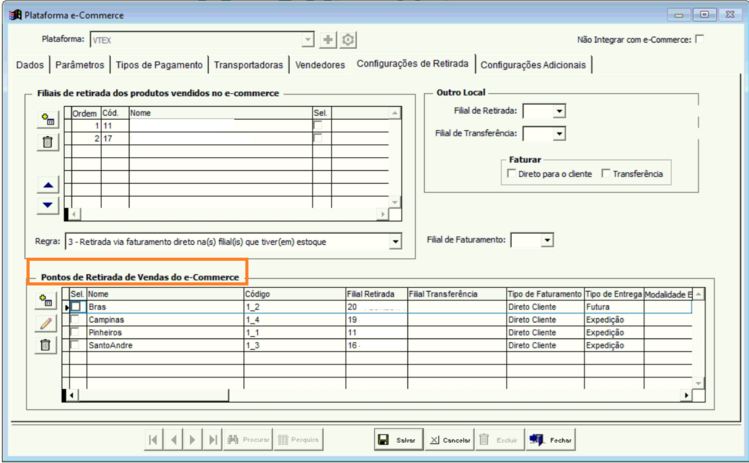Delete pickup point using lower trash icon
Image resolution: width=749 pixels, height=463 pixels.
(45, 345)
